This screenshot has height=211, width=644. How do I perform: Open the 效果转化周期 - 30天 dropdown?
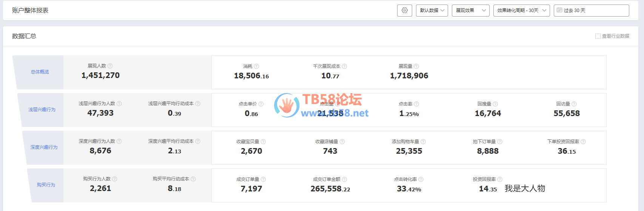[521, 11]
